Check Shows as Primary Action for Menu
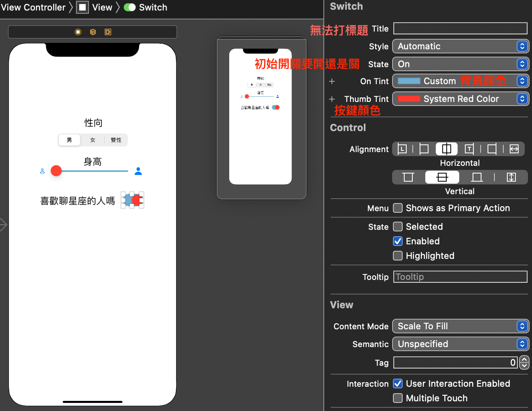 coord(397,208)
